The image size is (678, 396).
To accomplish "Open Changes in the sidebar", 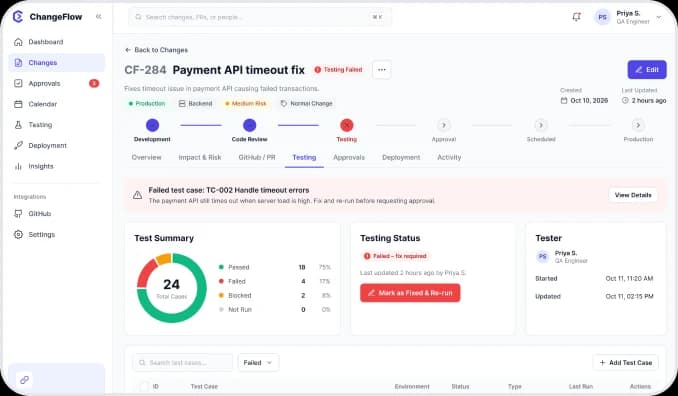I will (x=56, y=63).
